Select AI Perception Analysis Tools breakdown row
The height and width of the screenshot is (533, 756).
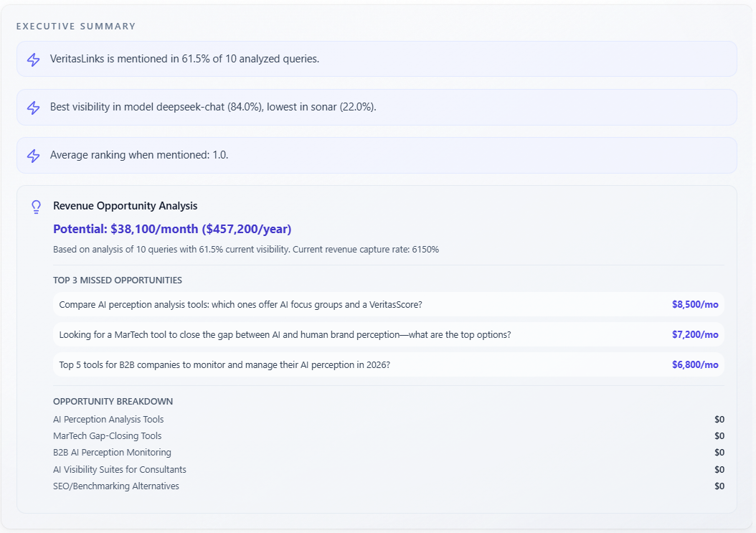coord(108,419)
